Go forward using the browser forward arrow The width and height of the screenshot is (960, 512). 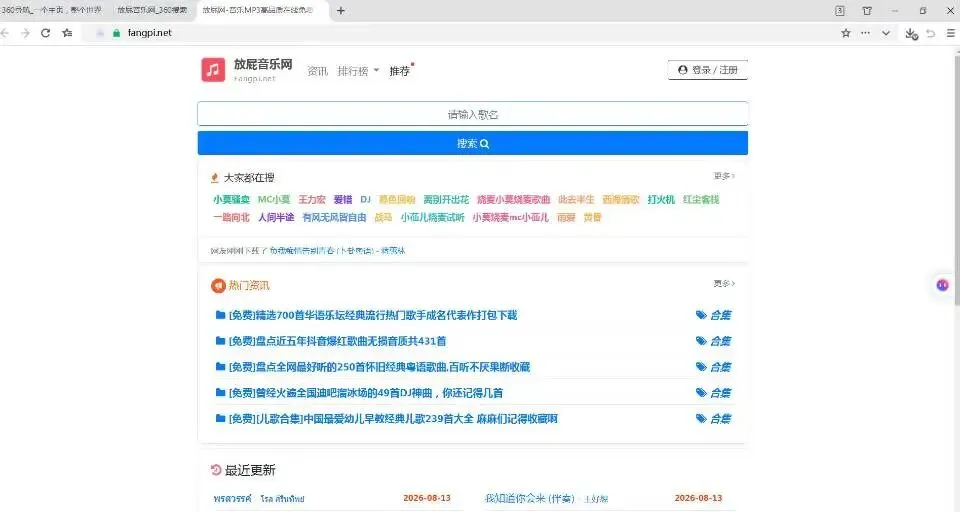[x=25, y=33]
